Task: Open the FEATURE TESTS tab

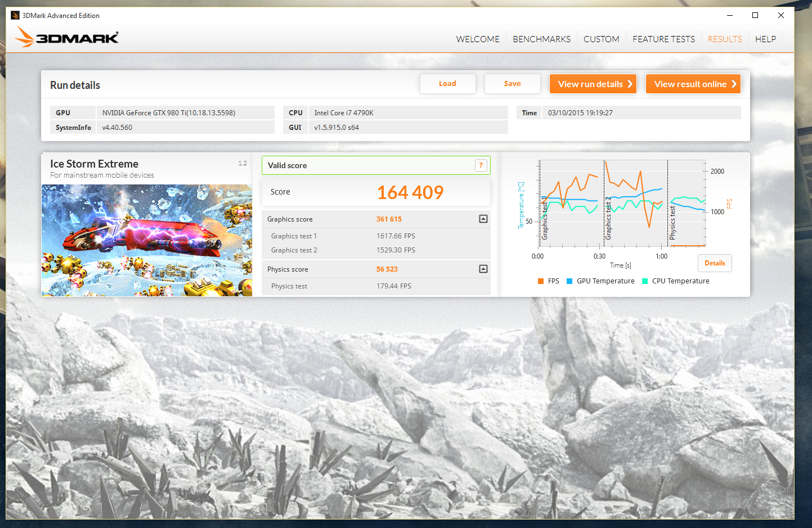Action: (x=663, y=39)
